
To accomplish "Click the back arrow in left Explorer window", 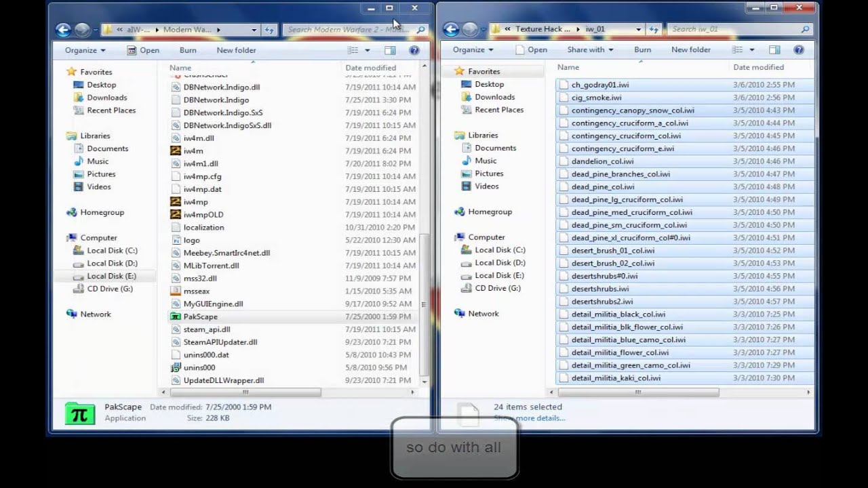I will [x=63, y=30].
